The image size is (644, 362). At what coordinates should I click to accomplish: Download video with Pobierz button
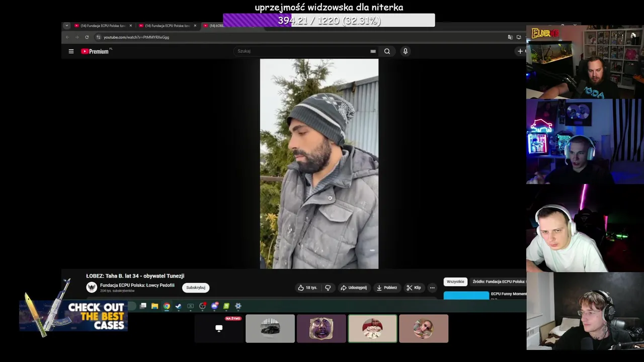click(x=387, y=288)
